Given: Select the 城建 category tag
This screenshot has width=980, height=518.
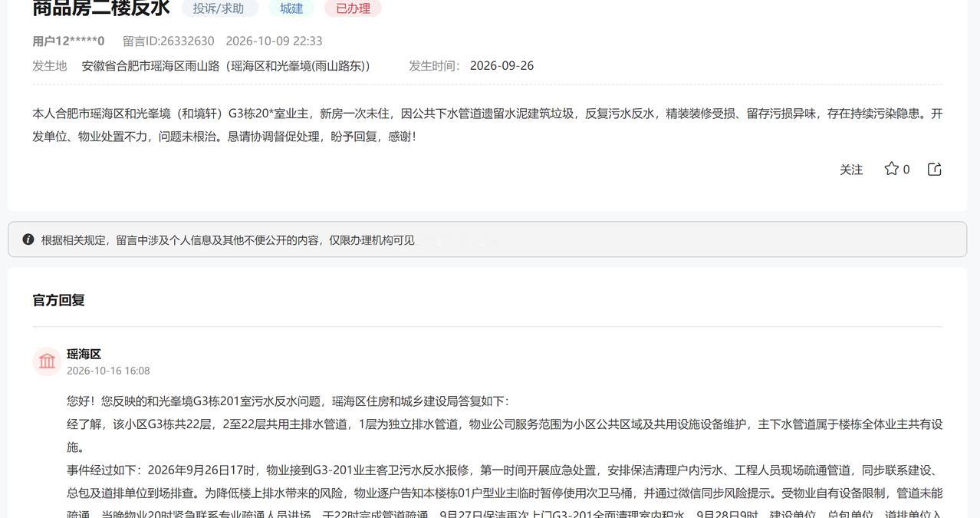Looking at the screenshot, I should [x=291, y=8].
